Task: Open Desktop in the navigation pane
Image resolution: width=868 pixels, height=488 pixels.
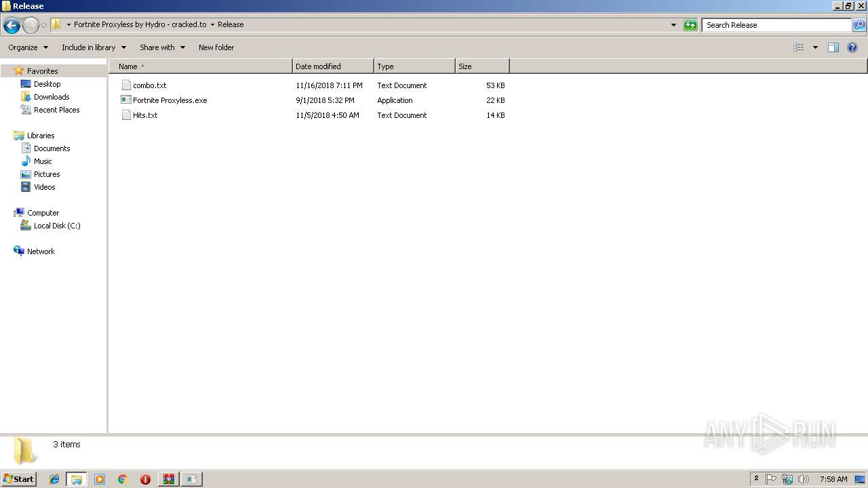Action: coord(47,84)
